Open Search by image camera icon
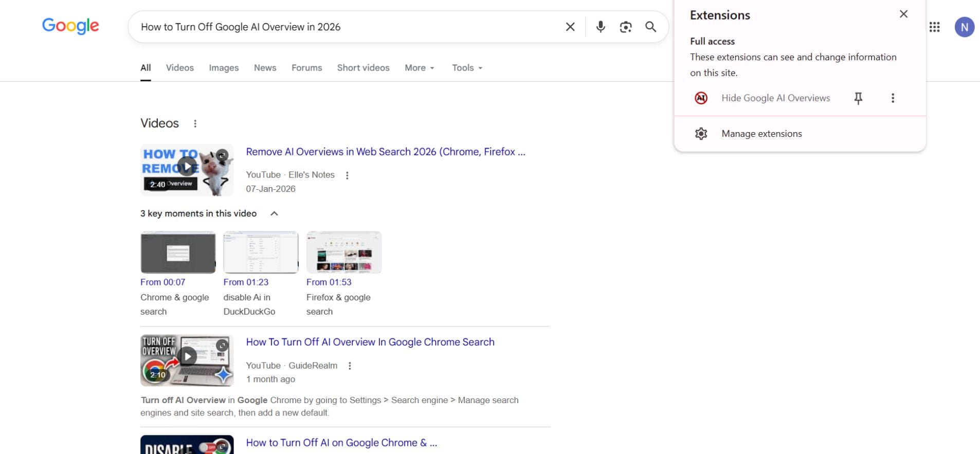Screen dimensions: 980x454 pos(625,27)
